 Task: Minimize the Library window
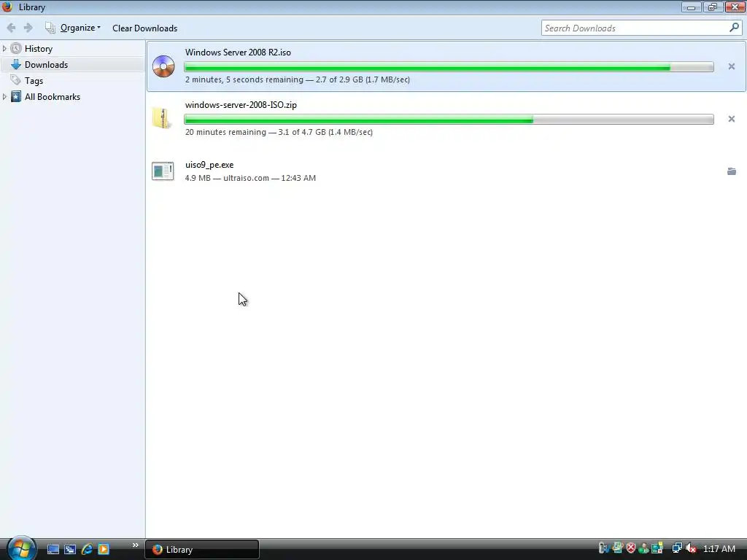point(691,7)
